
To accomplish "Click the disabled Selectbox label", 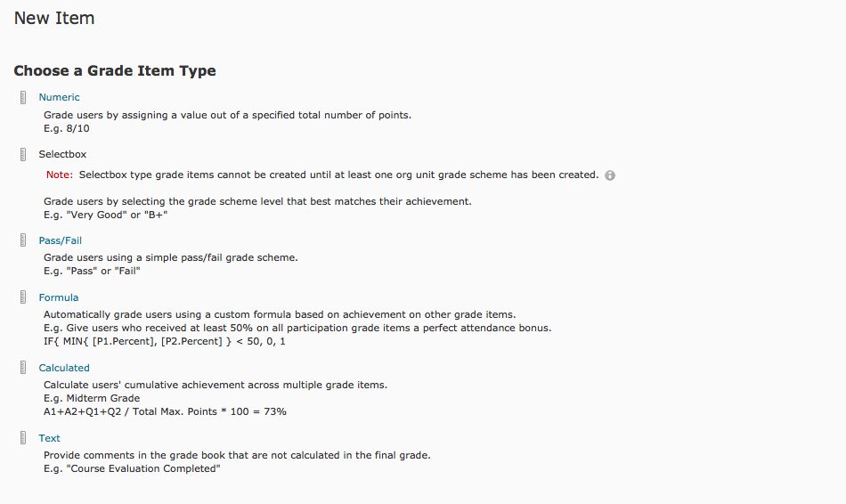I will (62, 154).
